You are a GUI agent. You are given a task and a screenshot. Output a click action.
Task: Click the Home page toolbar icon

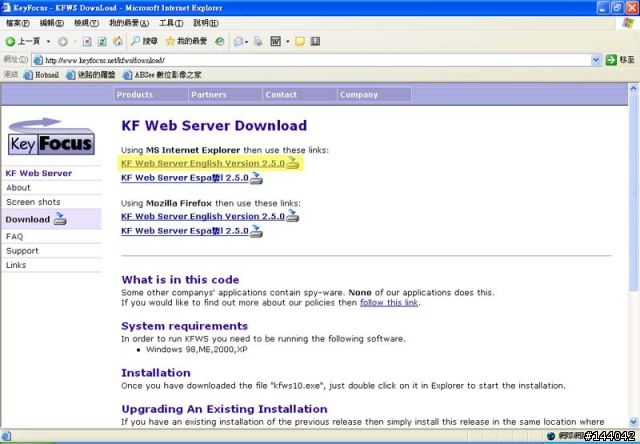point(118,41)
